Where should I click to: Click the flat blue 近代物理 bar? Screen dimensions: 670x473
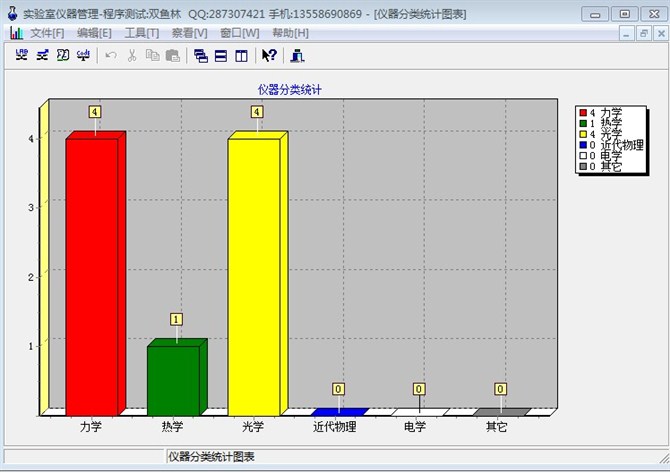tap(340, 412)
